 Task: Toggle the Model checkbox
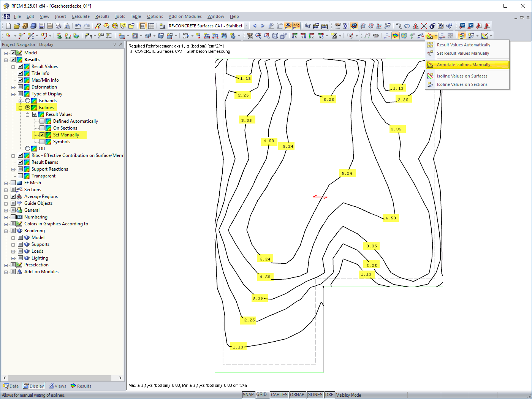pos(13,53)
